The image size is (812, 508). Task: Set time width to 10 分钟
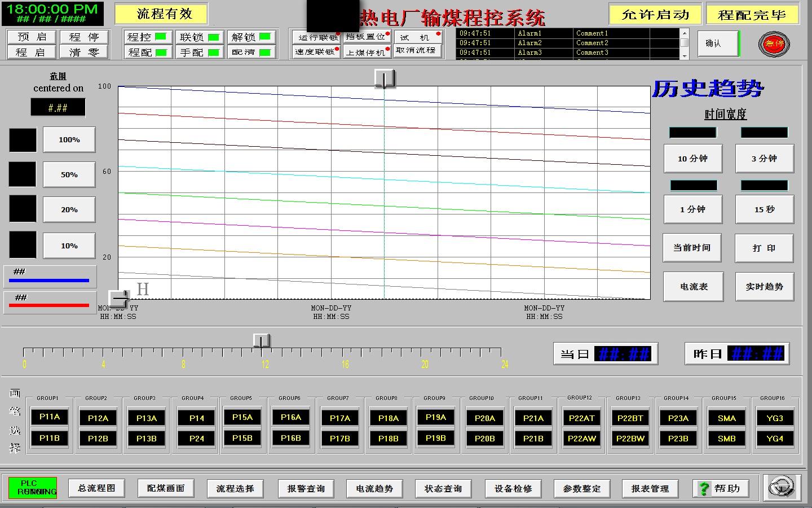tap(692, 159)
